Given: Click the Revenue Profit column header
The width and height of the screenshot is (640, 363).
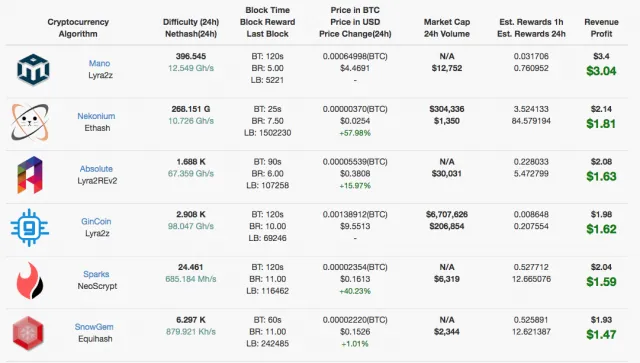Looking at the screenshot, I should pos(602,28).
